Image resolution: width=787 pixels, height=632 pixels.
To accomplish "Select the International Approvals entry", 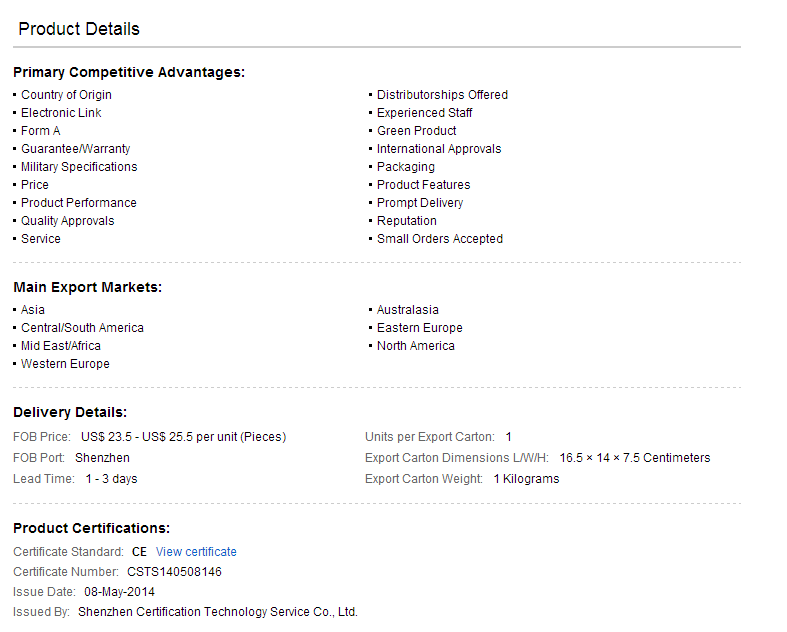I will click(439, 149).
